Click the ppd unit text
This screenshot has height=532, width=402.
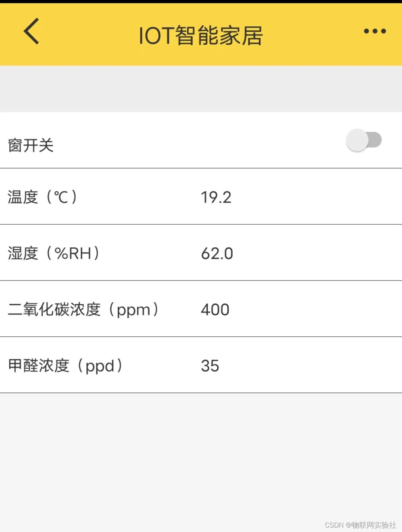[x=100, y=366]
